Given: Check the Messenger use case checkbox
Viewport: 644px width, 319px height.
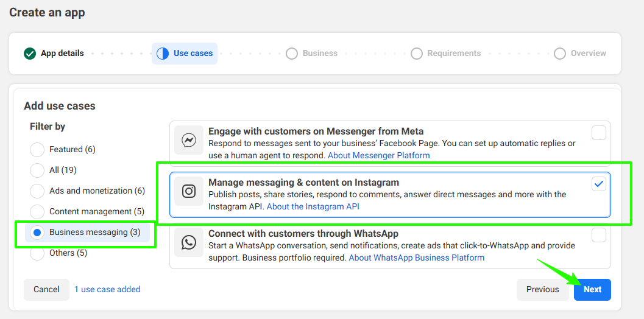Looking at the screenshot, I should pyautogui.click(x=599, y=133).
